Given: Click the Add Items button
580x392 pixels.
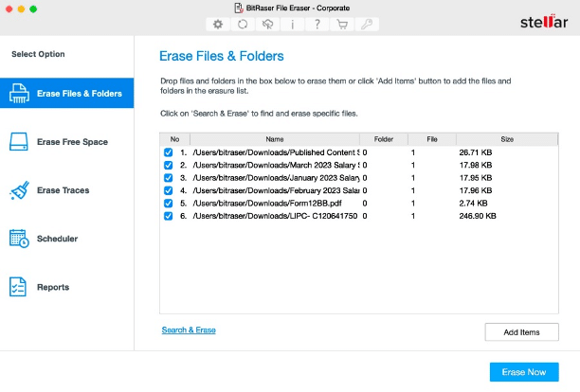Looking at the screenshot, I should [x=521, y=332].
